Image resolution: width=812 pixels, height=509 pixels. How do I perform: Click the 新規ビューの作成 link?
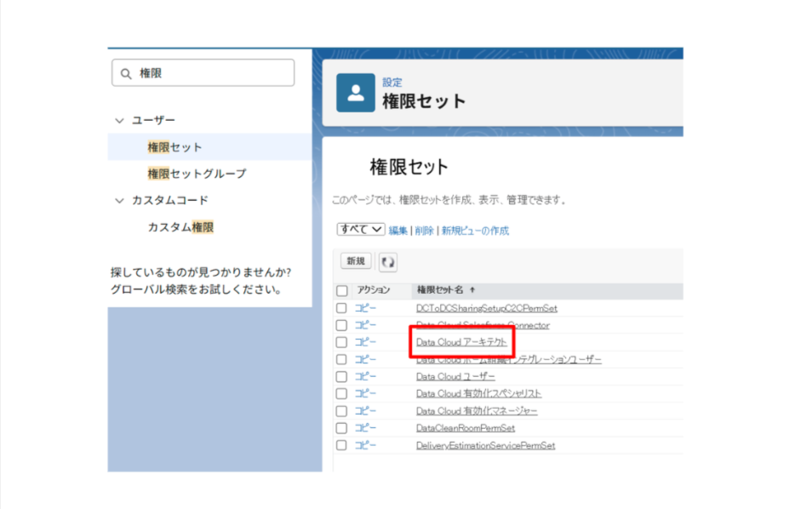click(475, 231)
